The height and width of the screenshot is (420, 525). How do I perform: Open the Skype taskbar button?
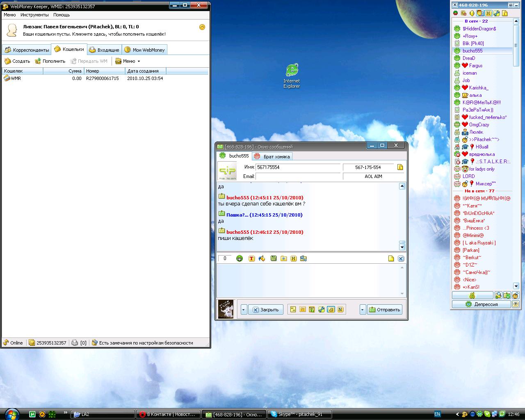299,414
